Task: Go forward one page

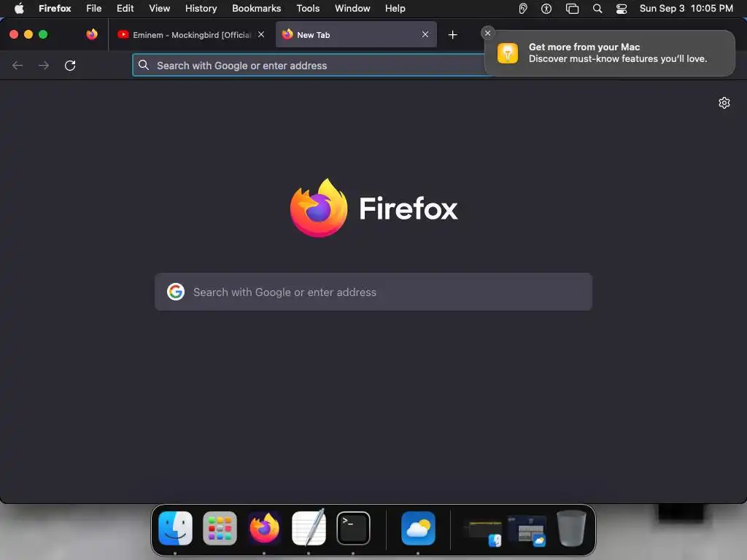Action: click(x=44, y=65)
